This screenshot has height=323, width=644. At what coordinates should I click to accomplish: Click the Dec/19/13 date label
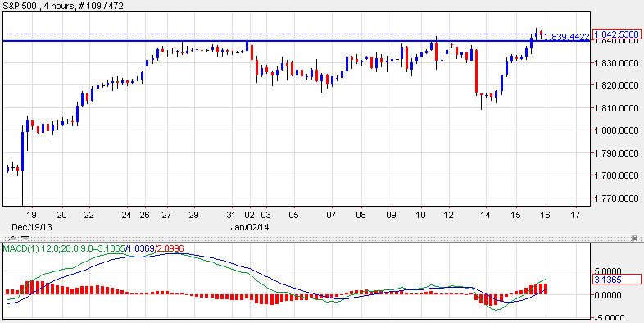click(32, 226)
